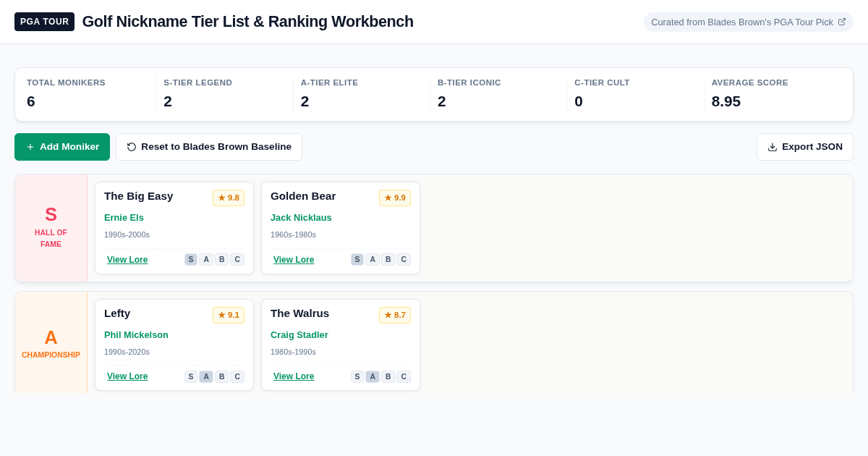868x456 pixels.
Task: Open Curated from Blades Brown's PGA Tour Pick link
Action: 749,22
